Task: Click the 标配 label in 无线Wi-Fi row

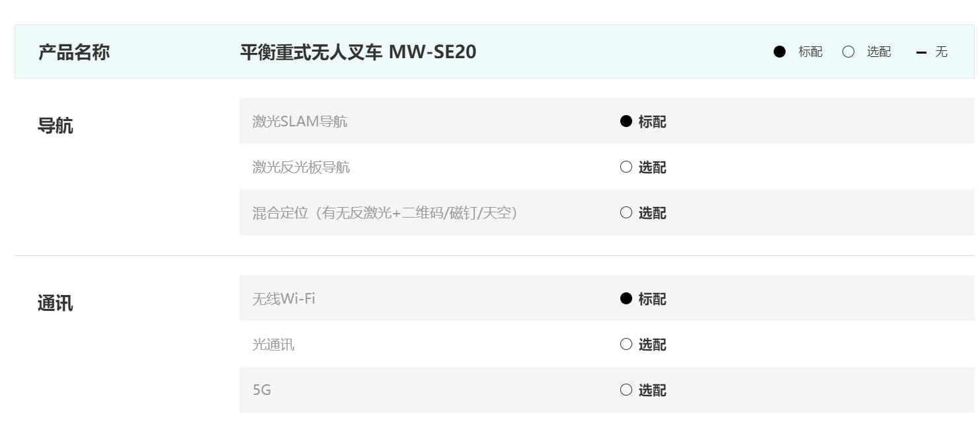Action: click(x=652, y=299)
